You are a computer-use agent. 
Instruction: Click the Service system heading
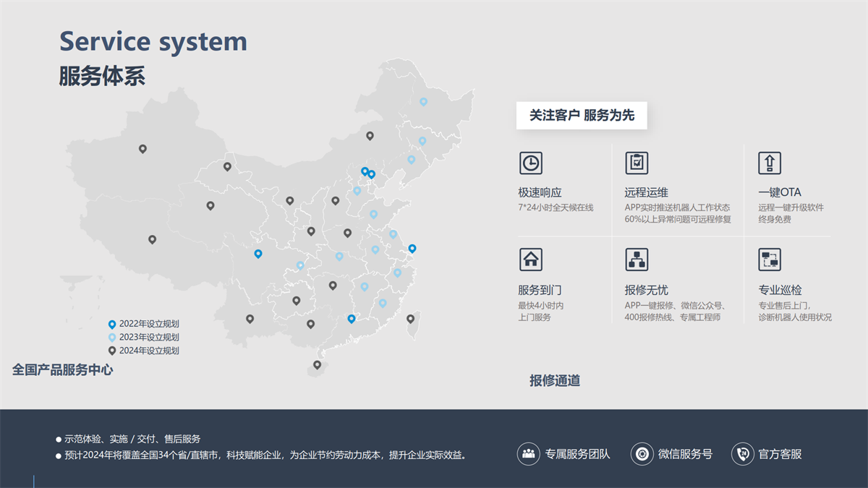pyautogui.click(x=153, y=41)
